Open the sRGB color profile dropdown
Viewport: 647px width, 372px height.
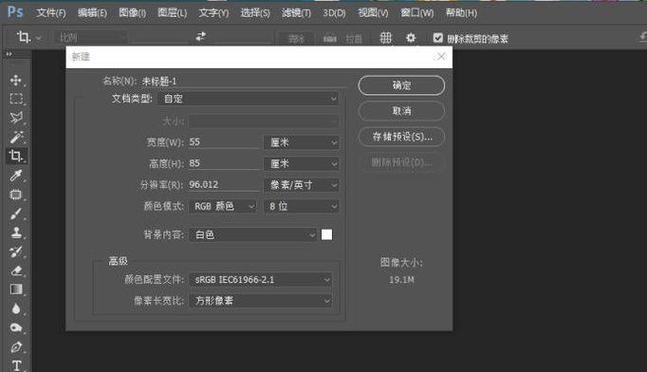tap(261, 280)
